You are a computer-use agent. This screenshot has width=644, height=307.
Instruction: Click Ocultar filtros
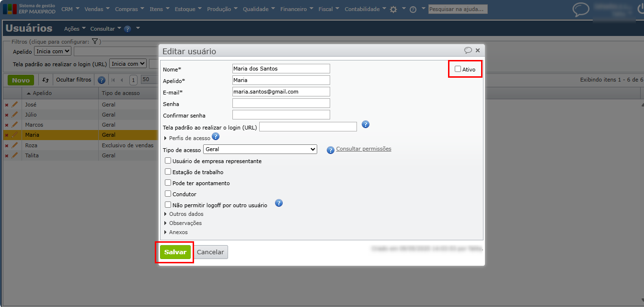73,80
